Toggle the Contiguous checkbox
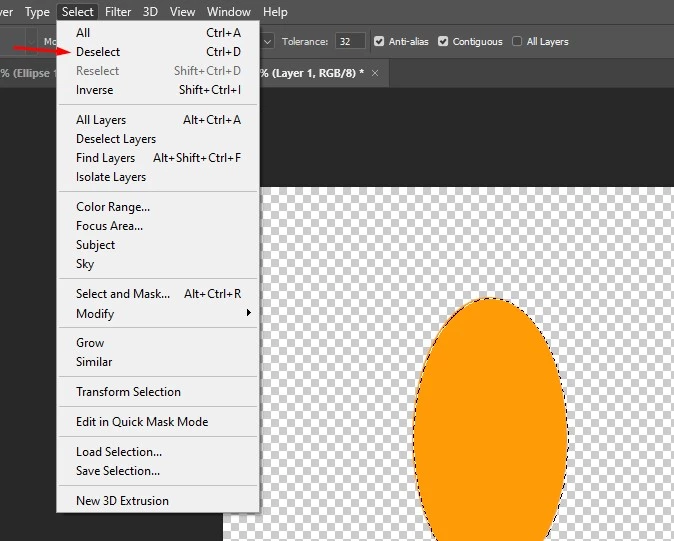Screen dimensions: 674x541 tap(443, 41)
